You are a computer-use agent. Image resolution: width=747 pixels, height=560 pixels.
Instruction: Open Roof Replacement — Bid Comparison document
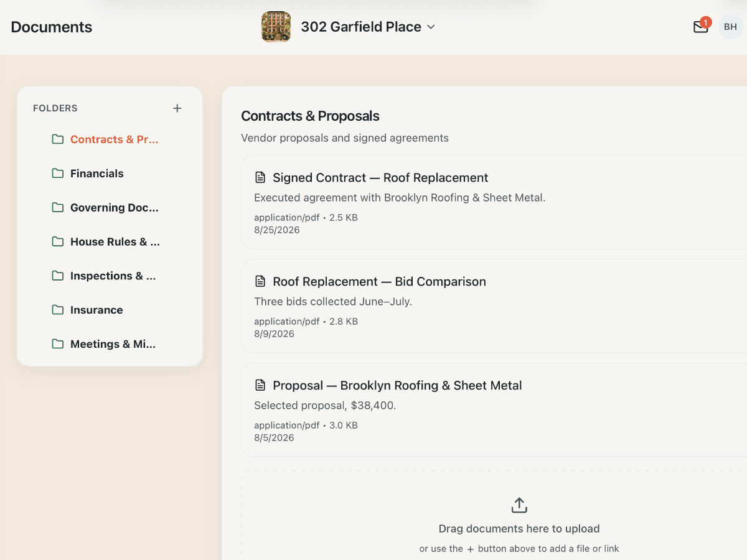point(379,282)
